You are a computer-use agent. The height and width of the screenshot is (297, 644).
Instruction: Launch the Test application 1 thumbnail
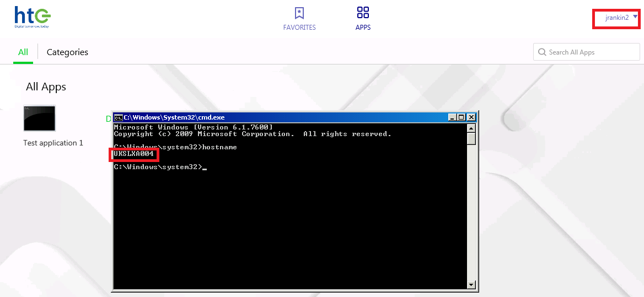pos(40,118)
